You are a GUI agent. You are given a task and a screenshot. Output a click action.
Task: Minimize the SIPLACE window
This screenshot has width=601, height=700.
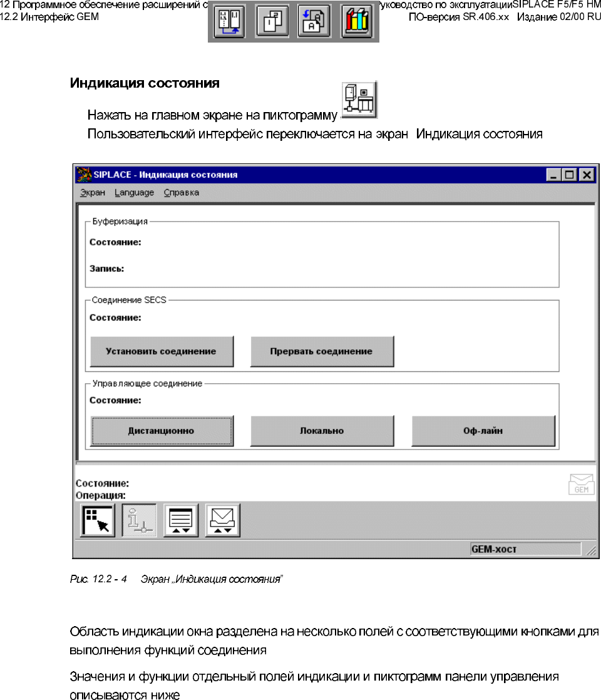553,175
